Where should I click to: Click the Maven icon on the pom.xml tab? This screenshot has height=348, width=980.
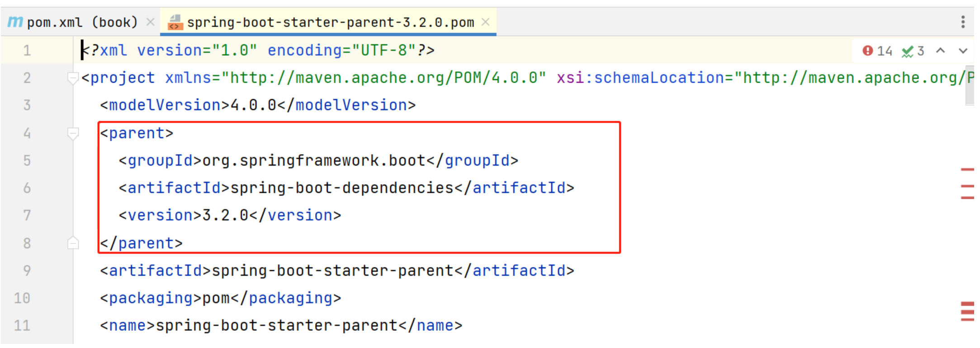click(x=15, y=21)
